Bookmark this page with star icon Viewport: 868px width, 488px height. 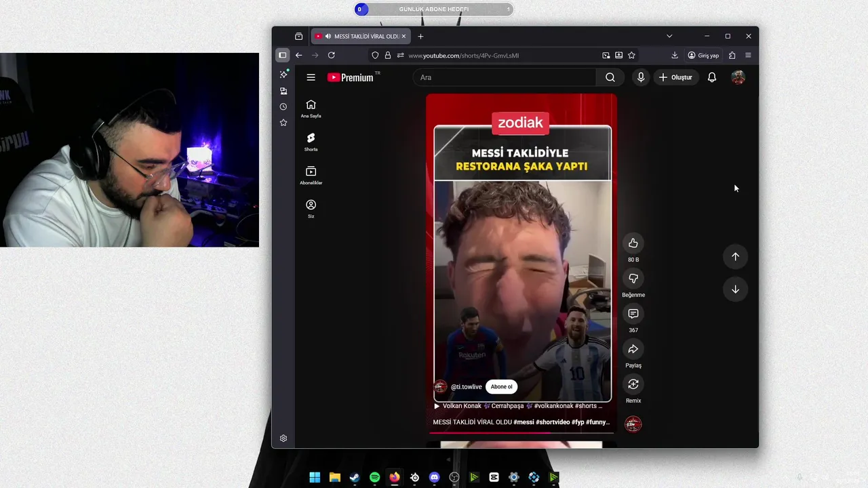pos(631,55)
